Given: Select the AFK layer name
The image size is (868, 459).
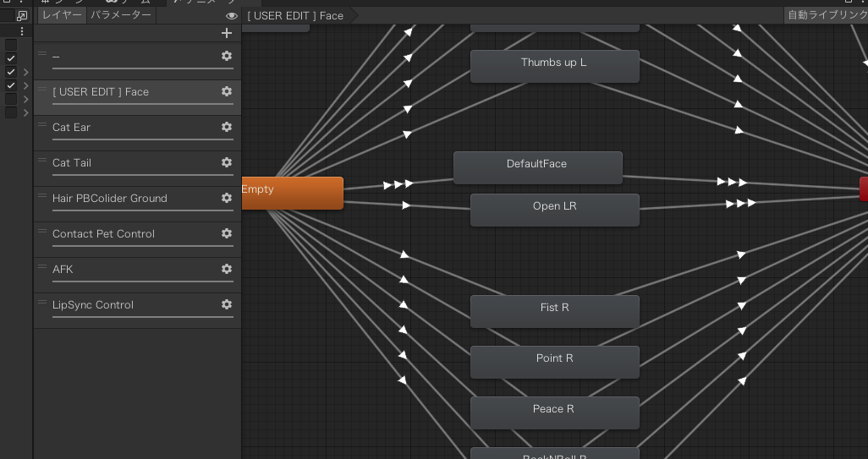Looking at the screenshot, I should [x=63, y=270].
